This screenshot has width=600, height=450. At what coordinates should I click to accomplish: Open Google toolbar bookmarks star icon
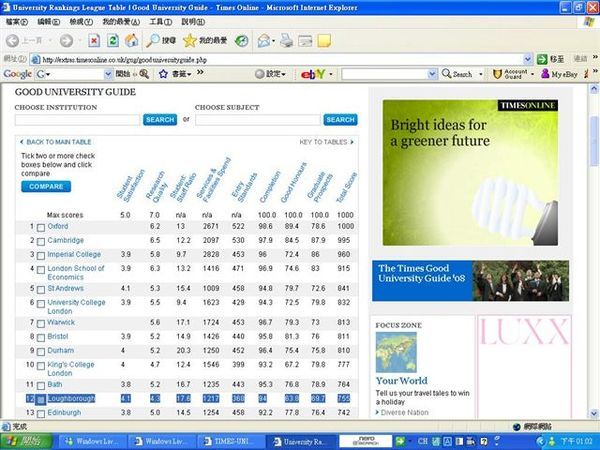pos(163,74)
